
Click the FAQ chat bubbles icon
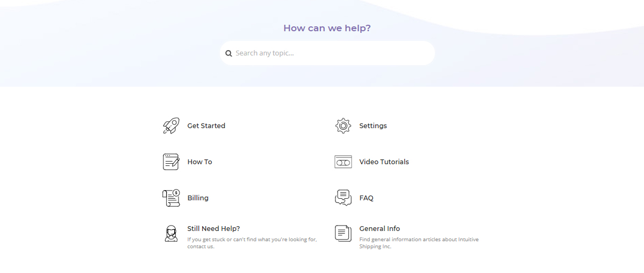pyautogui.click(x=343, y=198)
